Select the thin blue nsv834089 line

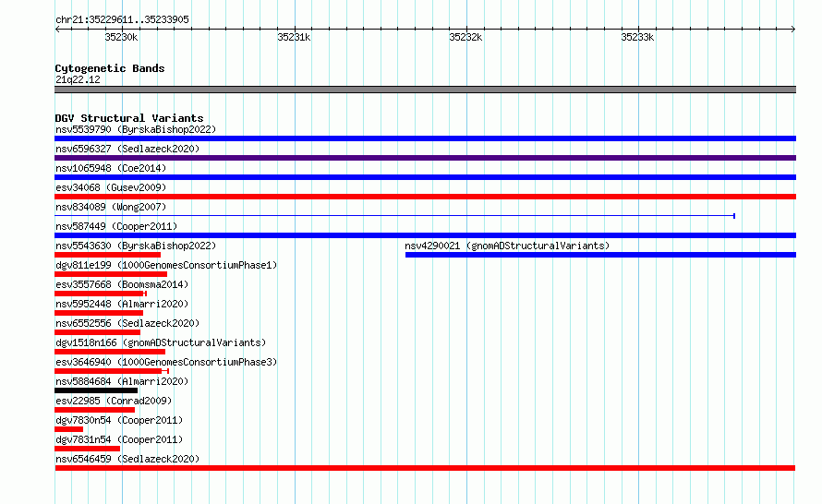[394, 216]
